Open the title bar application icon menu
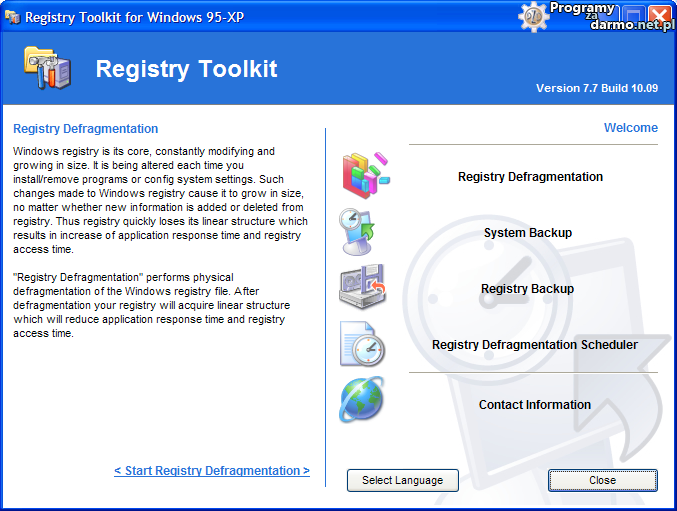 click(x=12, y=16)
